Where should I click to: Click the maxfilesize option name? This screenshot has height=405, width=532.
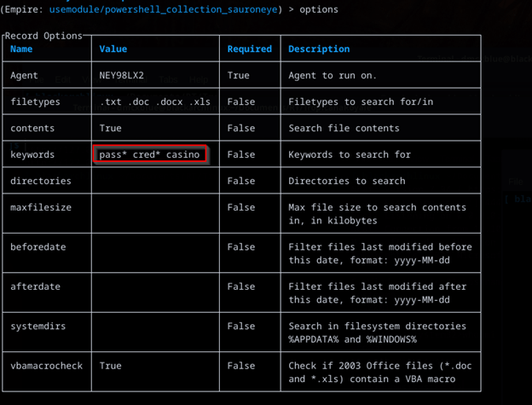pyautogui.click(x=41, y=207)
